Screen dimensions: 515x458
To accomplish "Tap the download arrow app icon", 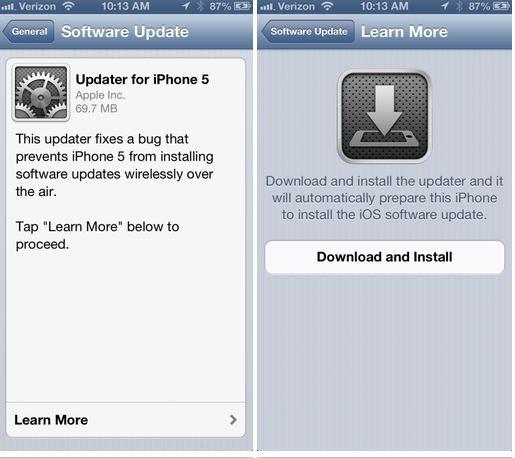I will click(384, 116).
